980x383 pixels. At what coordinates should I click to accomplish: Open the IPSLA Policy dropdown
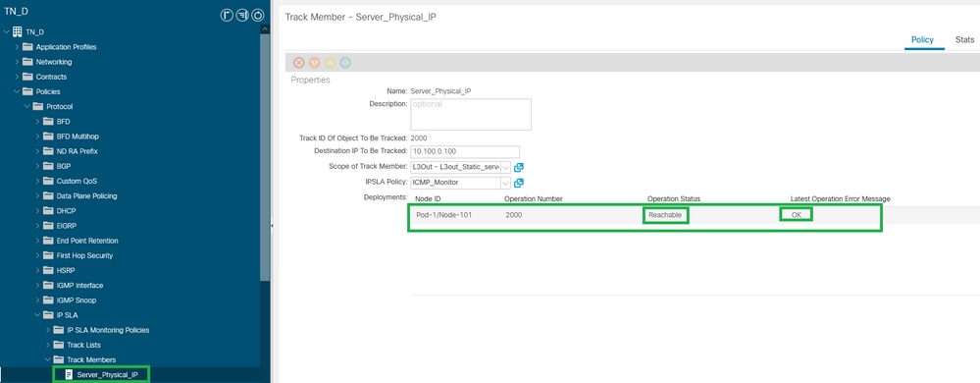tap(505, 183)
